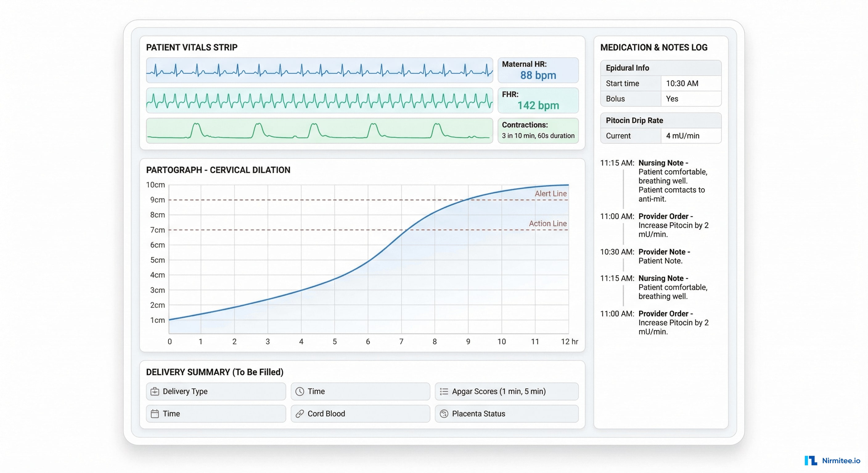The height and width of the screenshot is (473, 868).
Task: Click the clock icon beside the Time field
Action: pyautogui.click(x=300, y=391)
